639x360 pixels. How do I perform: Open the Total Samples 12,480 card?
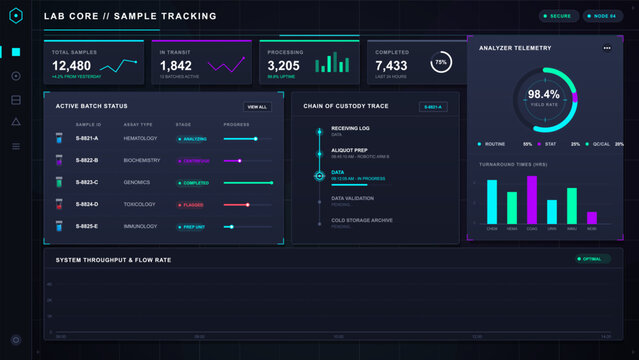click(94, 62)
